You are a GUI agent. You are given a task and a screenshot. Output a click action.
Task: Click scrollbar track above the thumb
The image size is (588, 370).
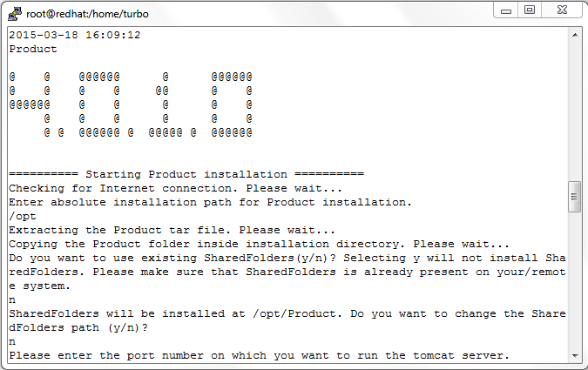tap(575, 111)
